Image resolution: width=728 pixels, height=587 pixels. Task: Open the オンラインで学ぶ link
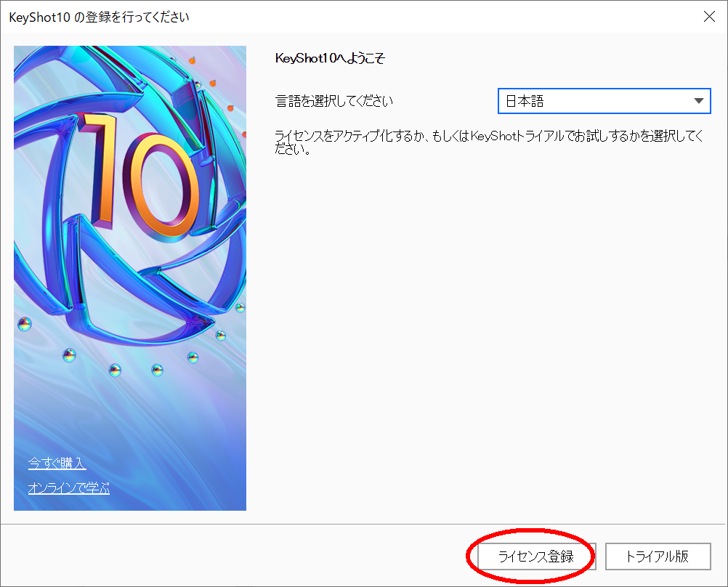click(69, 488)
